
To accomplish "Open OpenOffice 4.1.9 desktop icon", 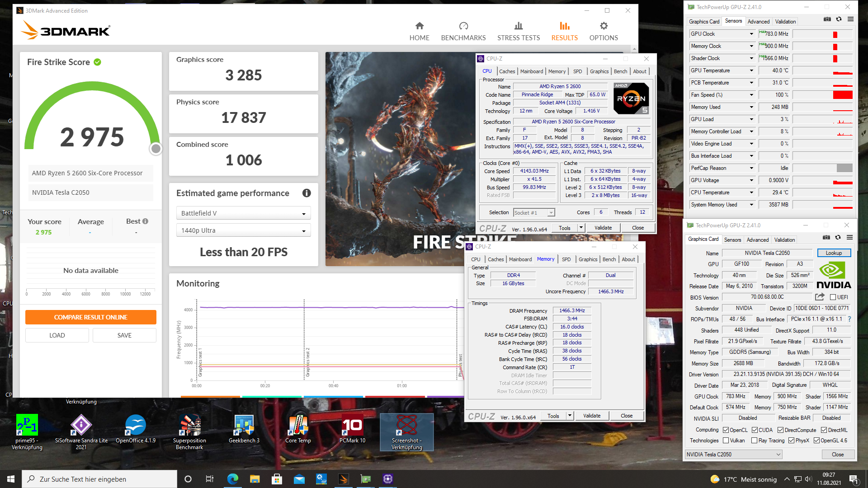I will (x=136, y=429).
